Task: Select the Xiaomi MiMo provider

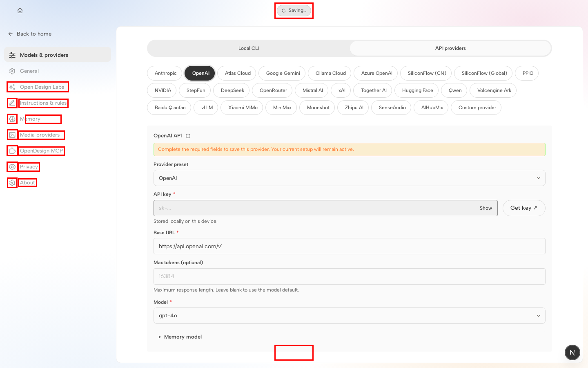Action: point(243,108)
